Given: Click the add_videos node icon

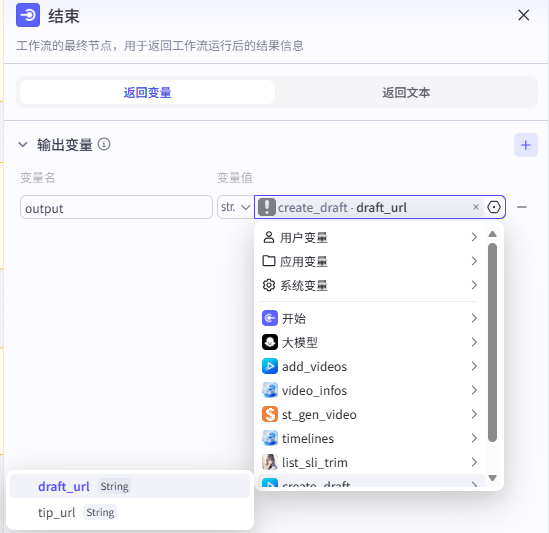Looking at the screenshot, I should [270, 366].
